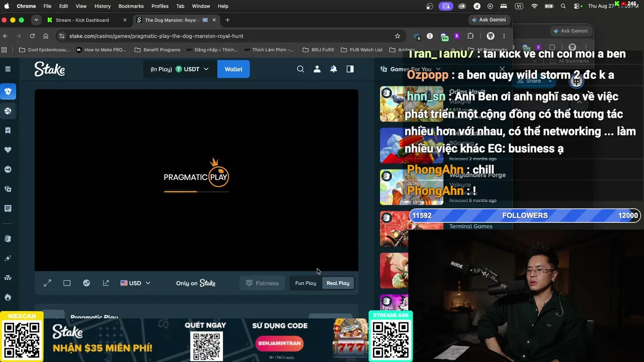This screenshot has width=644, height=362.
Task: Close The Dog Mansion tab
Action: tap(214, 20)
